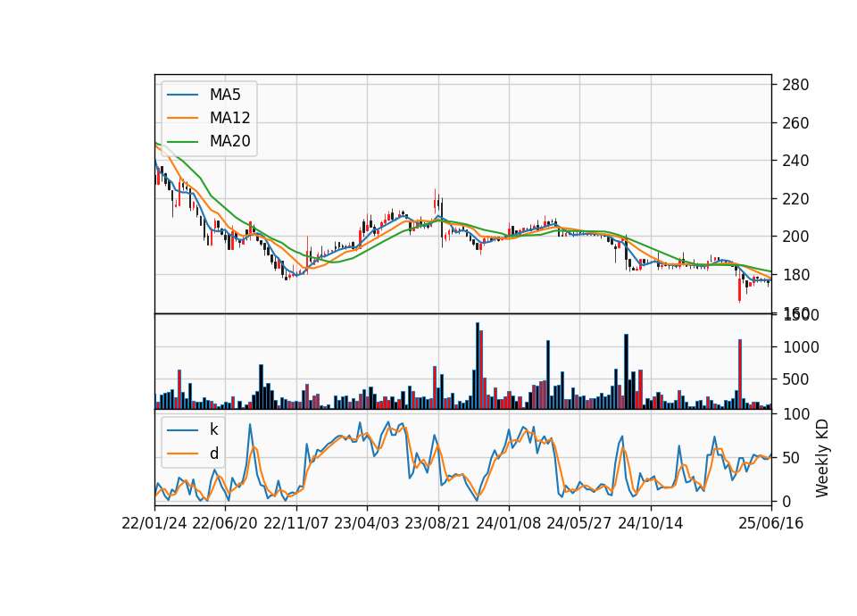
Task: Click the 500 volume axis tick label
Action: [x=795, y=379]
